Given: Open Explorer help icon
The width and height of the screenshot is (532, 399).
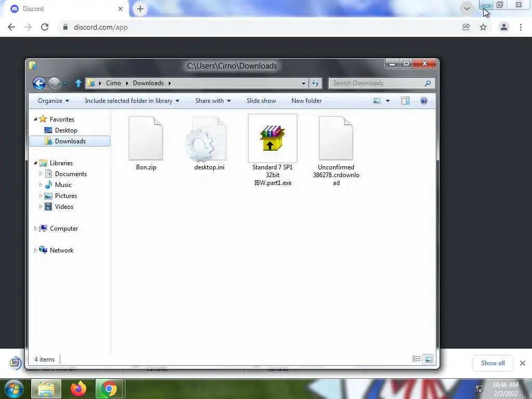Looking at the screenshot, I should pos(424,101).
